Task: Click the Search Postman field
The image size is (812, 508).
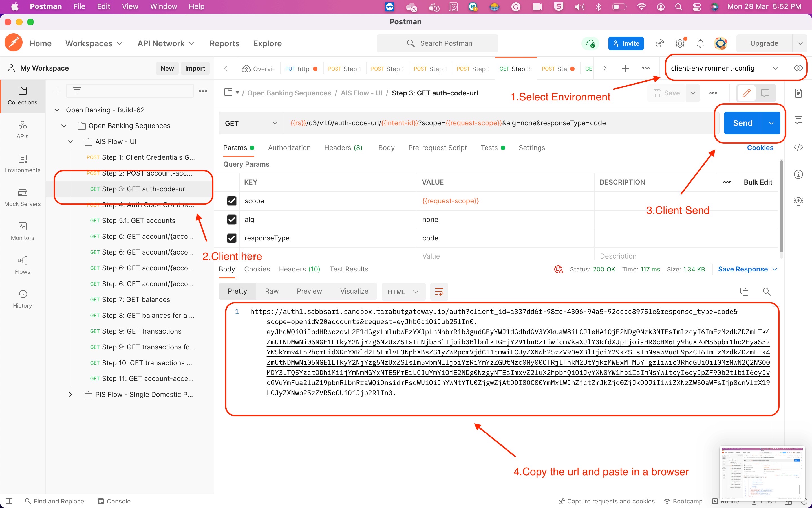Action: tap(437, 43)
